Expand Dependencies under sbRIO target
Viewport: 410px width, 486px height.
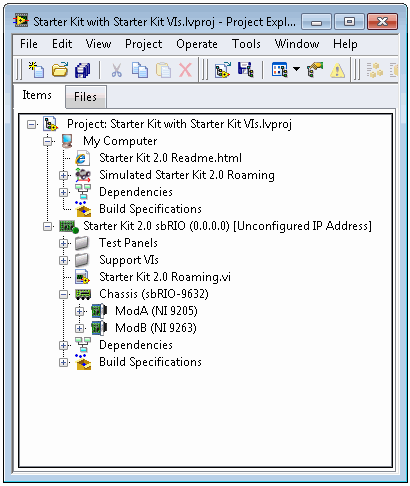coord(64,345)
